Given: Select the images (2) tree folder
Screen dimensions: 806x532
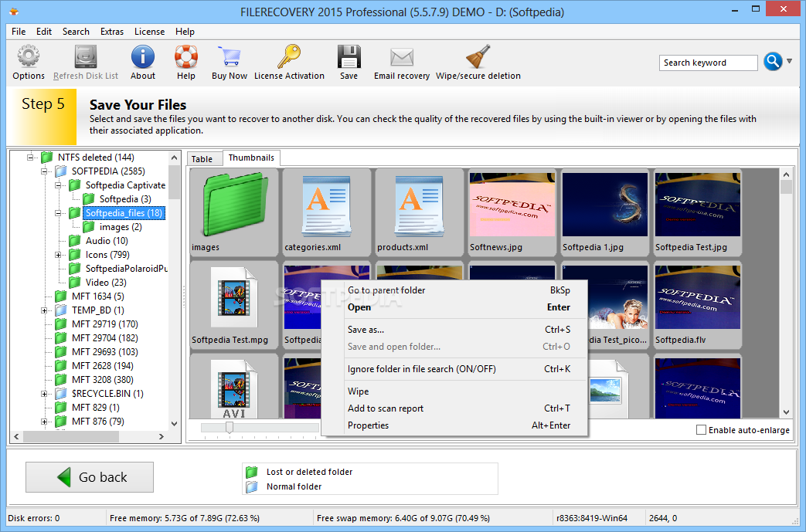Looking at the screenshot, I should pos(121,226).
